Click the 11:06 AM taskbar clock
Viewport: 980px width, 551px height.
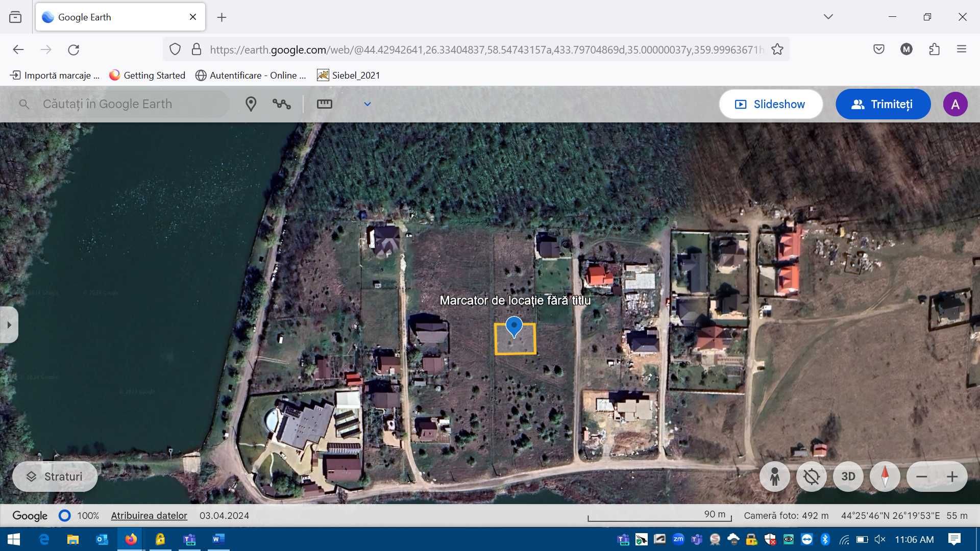[914, 539]
